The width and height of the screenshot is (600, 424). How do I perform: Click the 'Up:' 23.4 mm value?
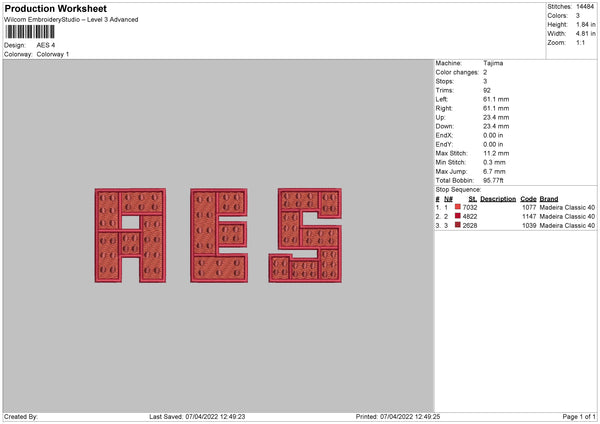point(496,117)
